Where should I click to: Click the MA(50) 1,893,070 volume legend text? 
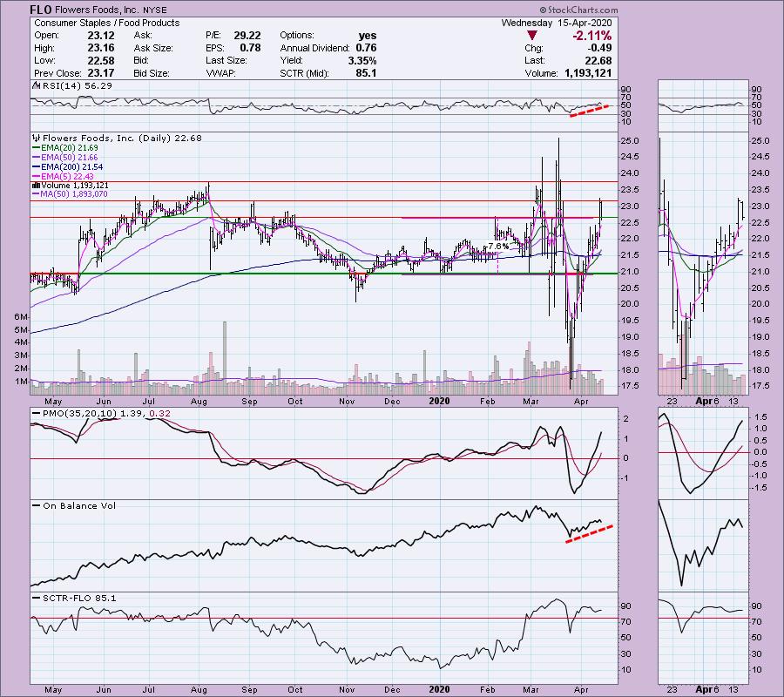click(75, 194)
